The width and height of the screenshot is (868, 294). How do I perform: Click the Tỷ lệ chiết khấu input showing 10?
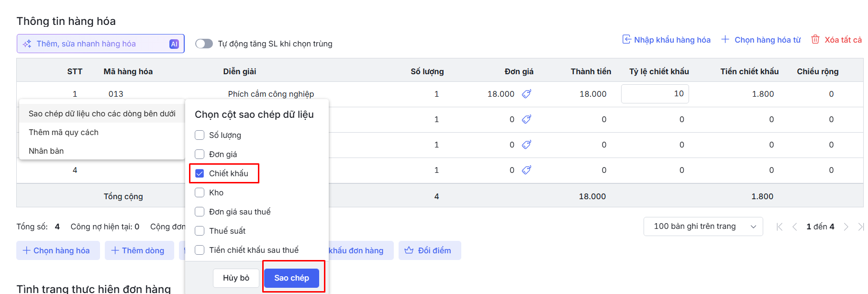[x=655, y=94]
